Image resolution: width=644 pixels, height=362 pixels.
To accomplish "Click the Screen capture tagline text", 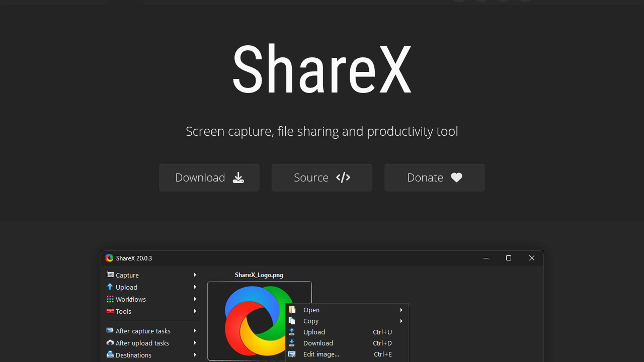I will (x=322, y=132).
